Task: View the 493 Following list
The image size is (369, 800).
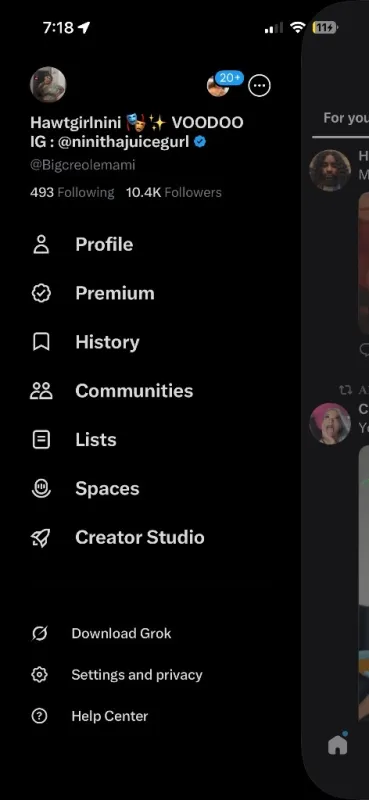Action: [x=72, y=192]
